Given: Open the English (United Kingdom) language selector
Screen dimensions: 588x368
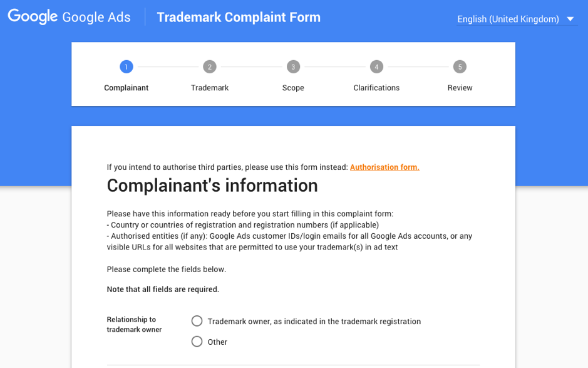Looking at the screenshot, I should pyautogui.click(x=508, y=19).
